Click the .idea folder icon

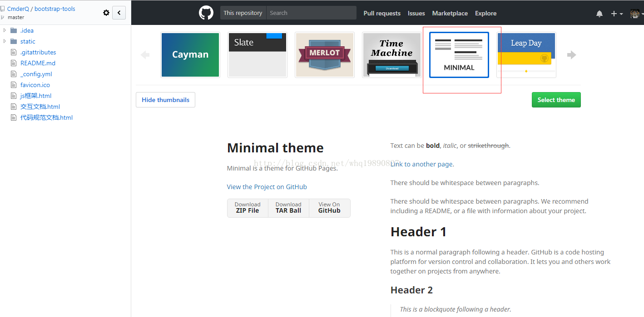click(x=14, y=30)
